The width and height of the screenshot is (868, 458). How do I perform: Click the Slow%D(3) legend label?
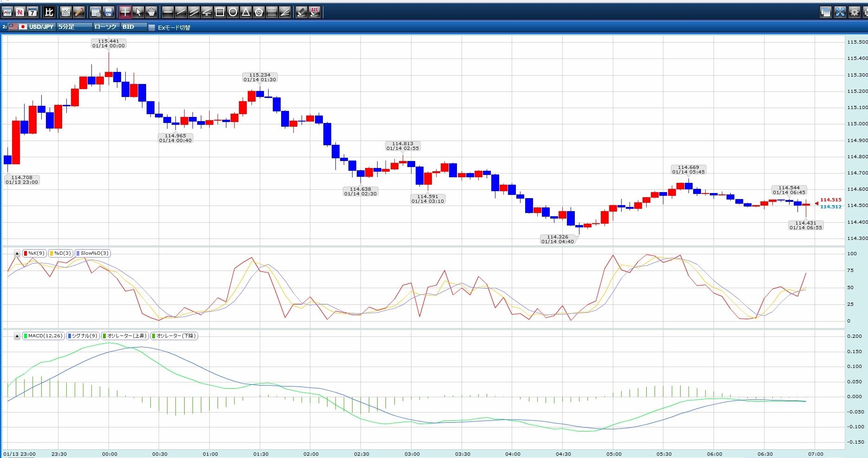tap(92, 253)
